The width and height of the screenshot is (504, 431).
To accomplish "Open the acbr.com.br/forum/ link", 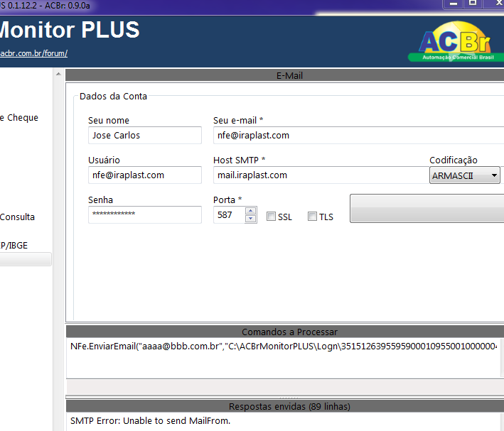I will click(33, 53).
